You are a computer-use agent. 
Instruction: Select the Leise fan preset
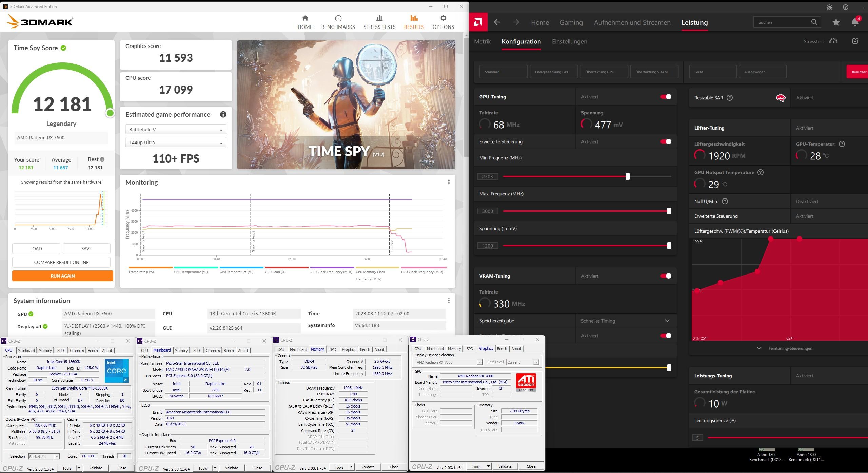[713, 72]
